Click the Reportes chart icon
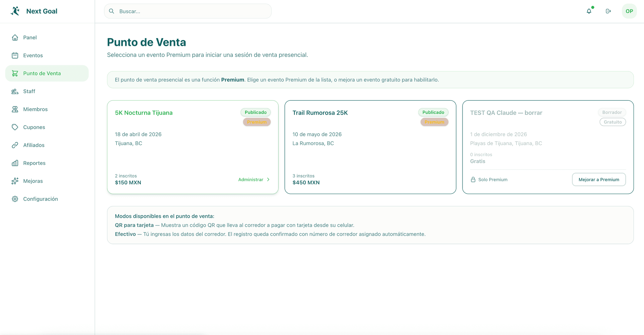The image size is (644, 335). click(x=15, y=163)
